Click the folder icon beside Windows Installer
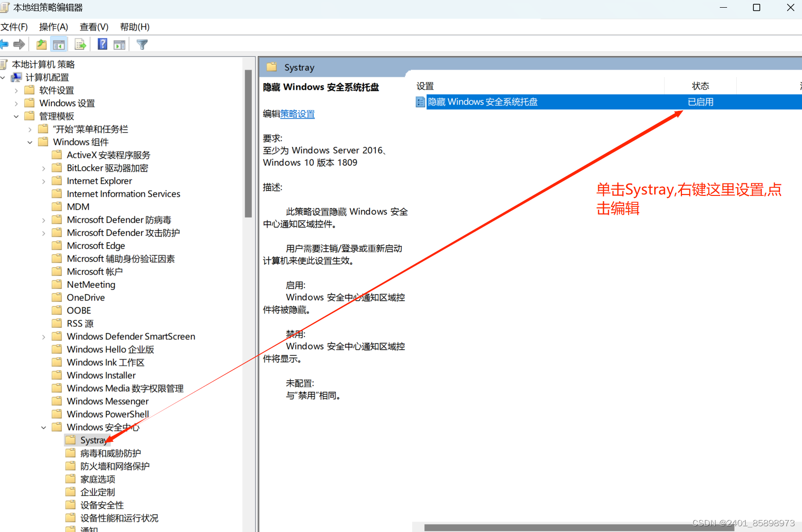This screenshot has width=802, height=532. tap(57, 375)
